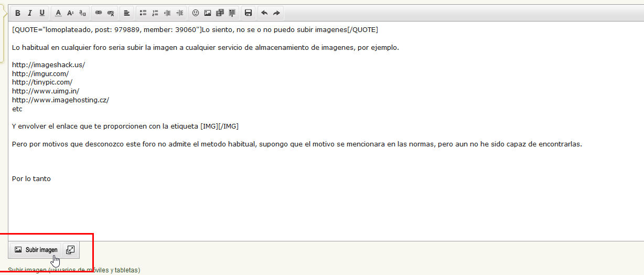Remove link with the unlink icon
The image size is (644, 275).
(111, 13)
